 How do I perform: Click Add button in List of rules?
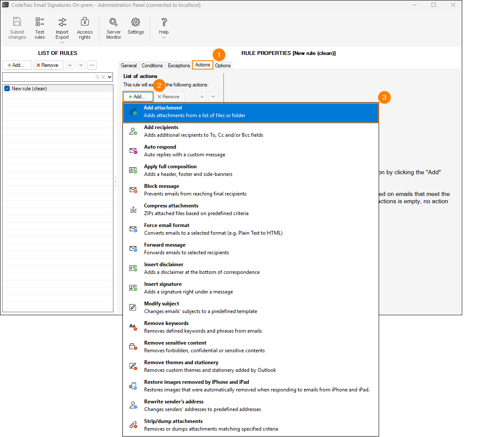(x=17, y=65)
